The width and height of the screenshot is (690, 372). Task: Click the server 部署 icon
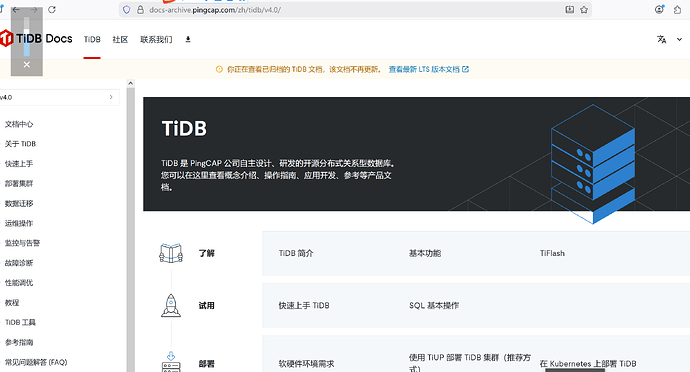pyautogui.click(x=171, y=362)
